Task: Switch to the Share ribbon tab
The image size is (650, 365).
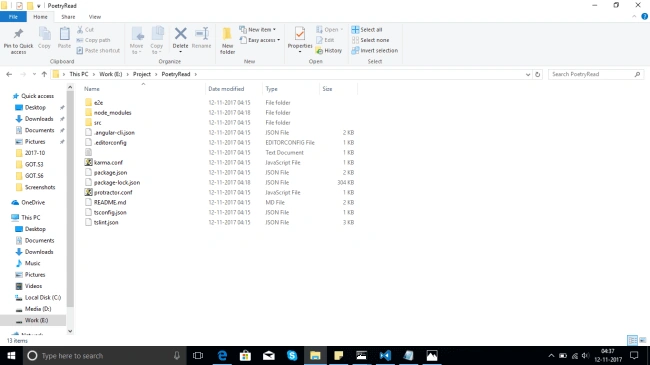Action: tap(68, 17)
